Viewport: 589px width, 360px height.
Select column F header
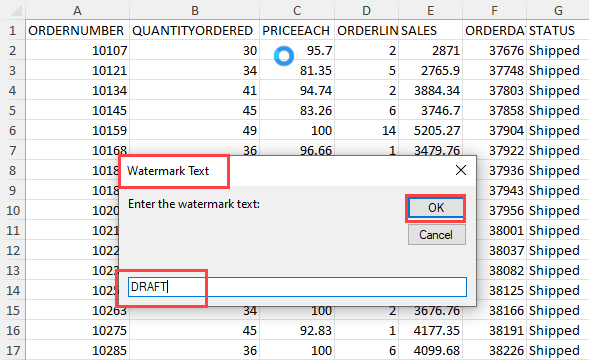click(494, 10)
